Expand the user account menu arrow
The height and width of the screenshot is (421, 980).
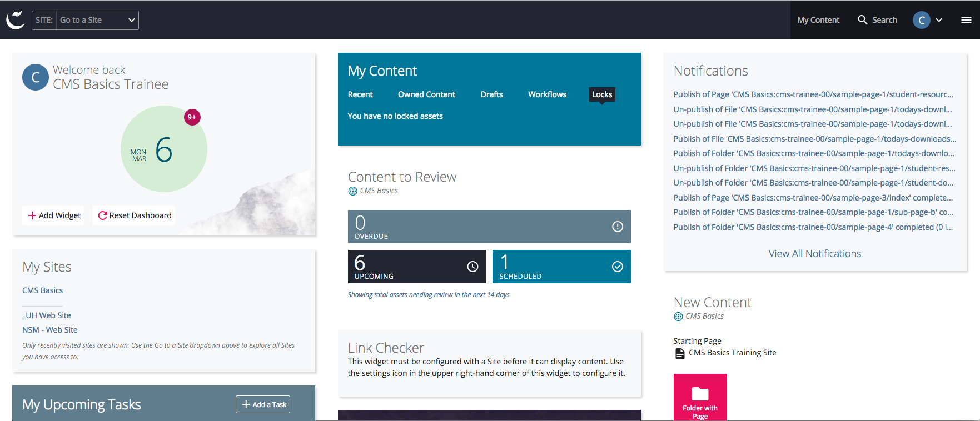939,20
